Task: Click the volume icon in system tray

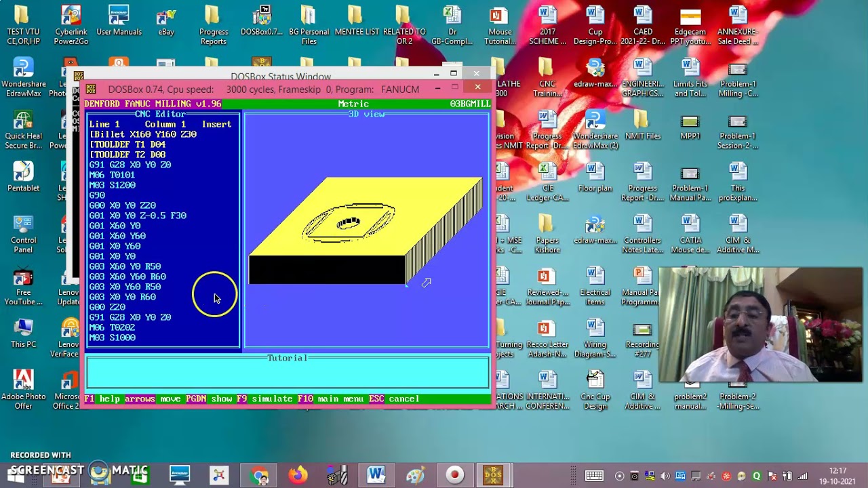Action: click(665, 476)
